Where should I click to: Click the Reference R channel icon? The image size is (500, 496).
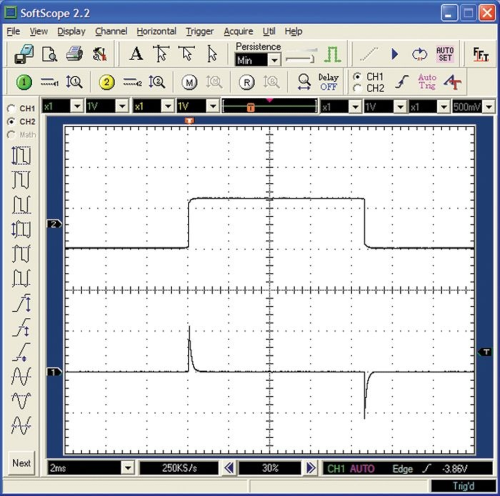click(x=247, y=82)
